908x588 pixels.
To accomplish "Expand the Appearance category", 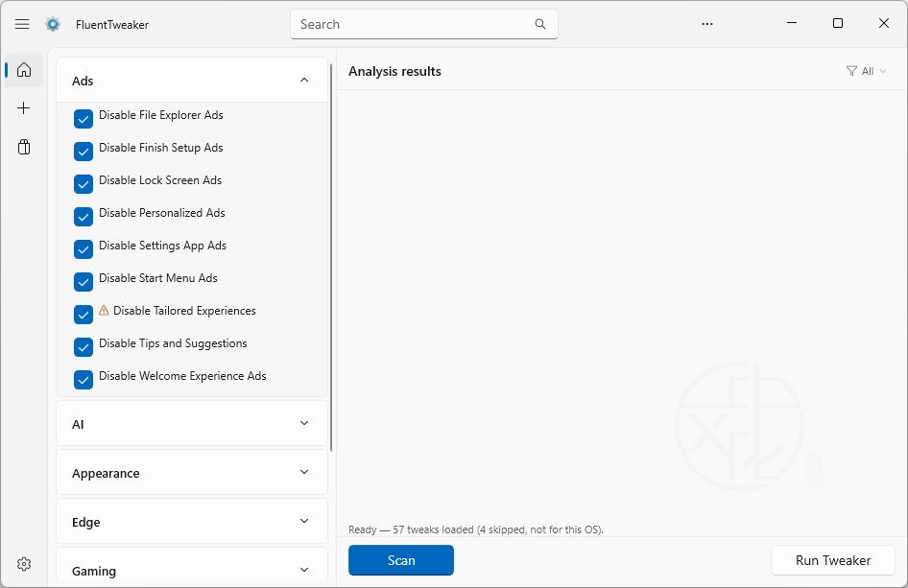I will (x=192, y=473).
